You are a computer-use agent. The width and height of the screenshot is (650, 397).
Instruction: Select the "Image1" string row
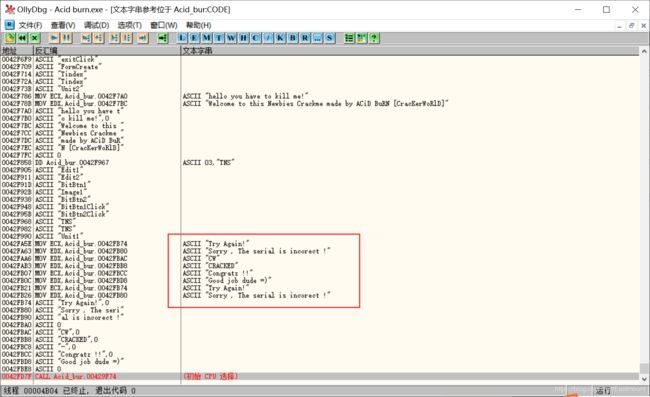pos(320,192)
